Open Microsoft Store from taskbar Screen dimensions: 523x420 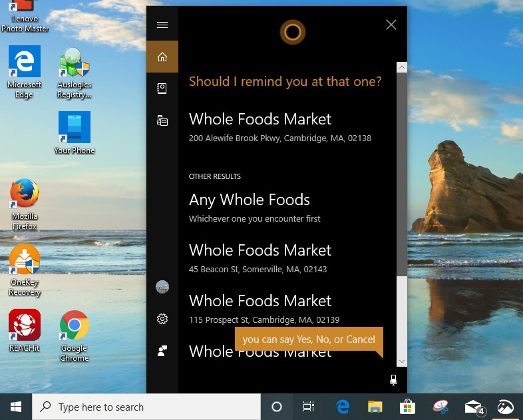tap(407, 407)
